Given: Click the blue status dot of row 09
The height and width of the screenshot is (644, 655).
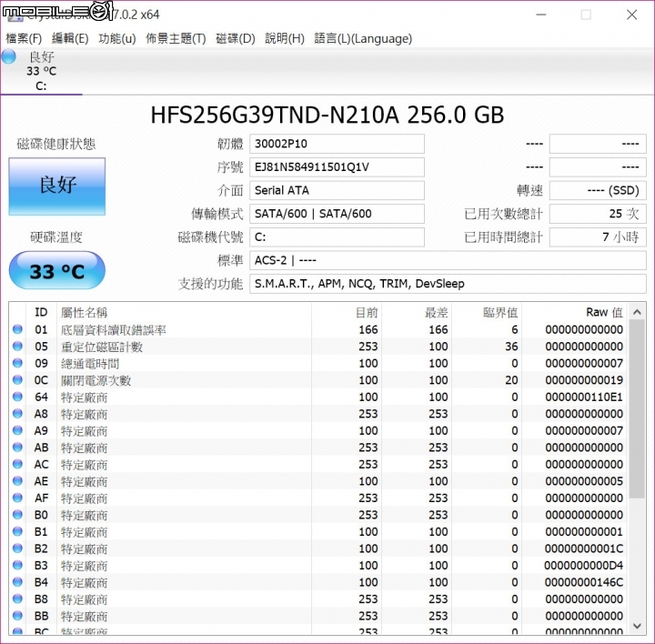Looking at the screenshot, I should click(x=17, y=363).
